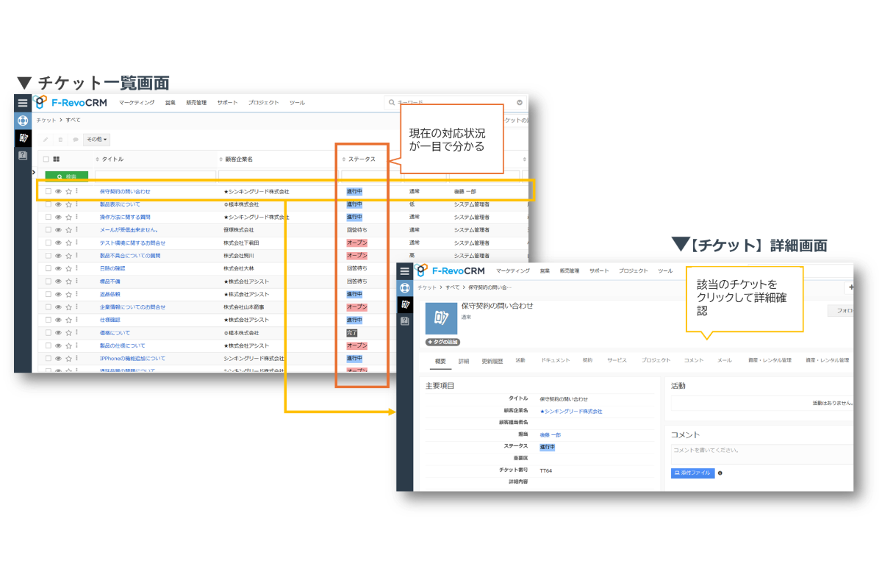The image size is (882, 588).
Task: Star the 保守契約の問い合わせ ticket row
Action: (x=68, y=192)
